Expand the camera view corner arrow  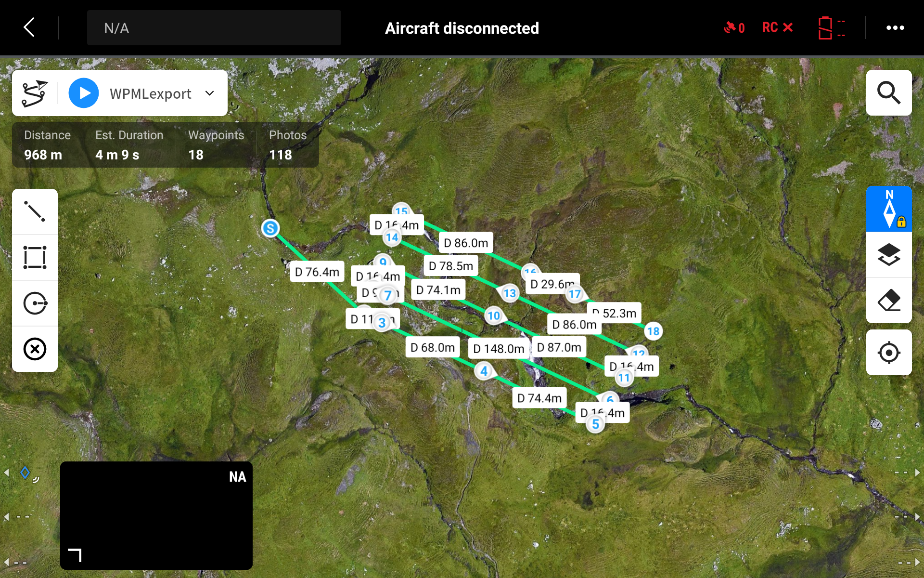tap(75, 555)
